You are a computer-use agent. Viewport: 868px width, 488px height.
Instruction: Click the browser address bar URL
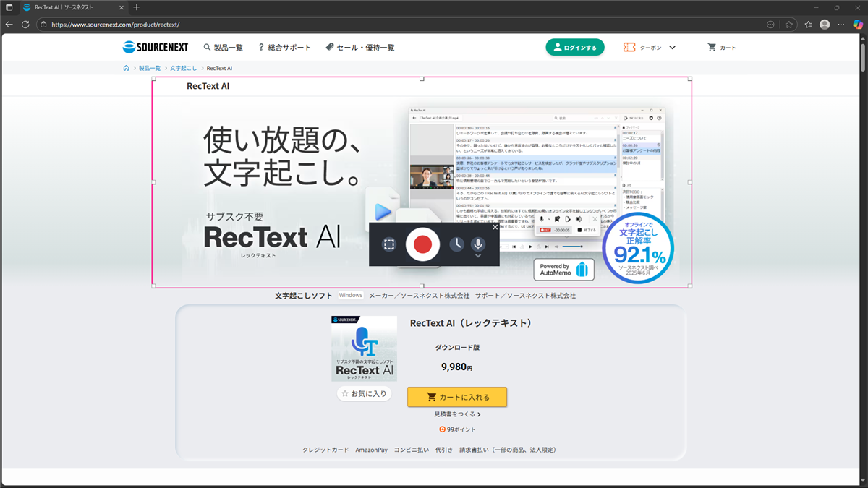(x=289, y=24)
